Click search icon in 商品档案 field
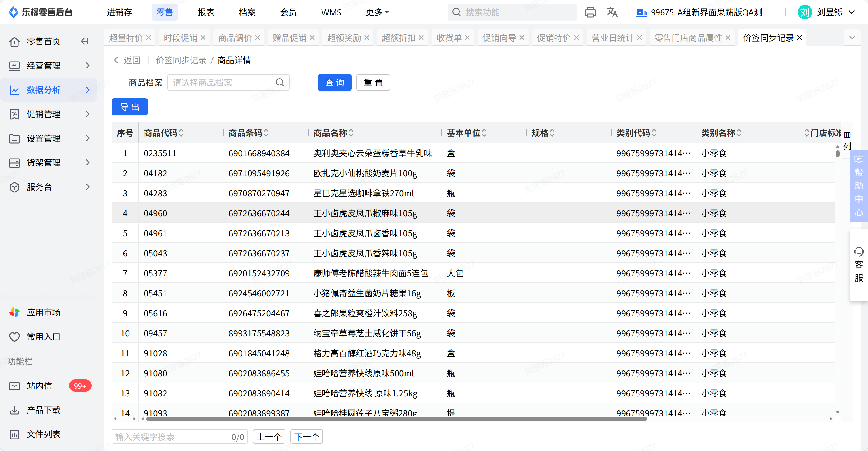Screen dimensions: 868x451 (279, 82)
